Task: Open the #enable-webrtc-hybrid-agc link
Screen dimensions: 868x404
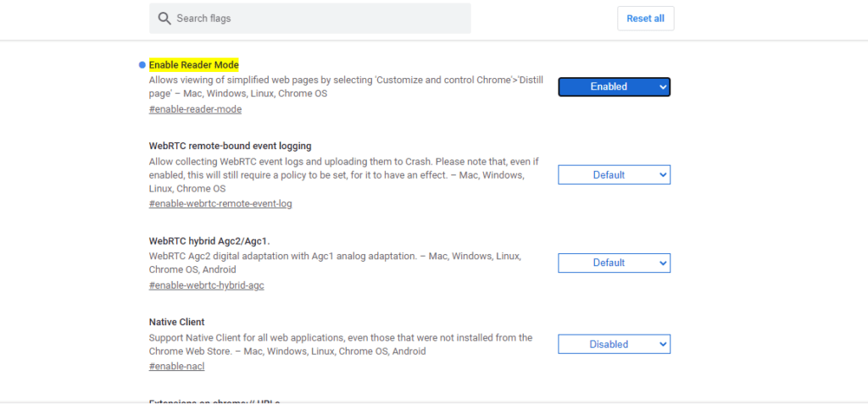Action: pos(207,285)
